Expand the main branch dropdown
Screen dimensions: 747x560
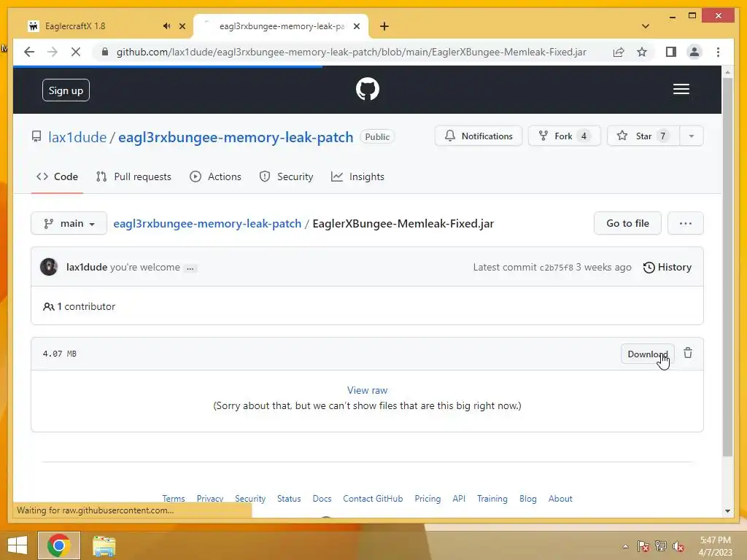(69, 223)
